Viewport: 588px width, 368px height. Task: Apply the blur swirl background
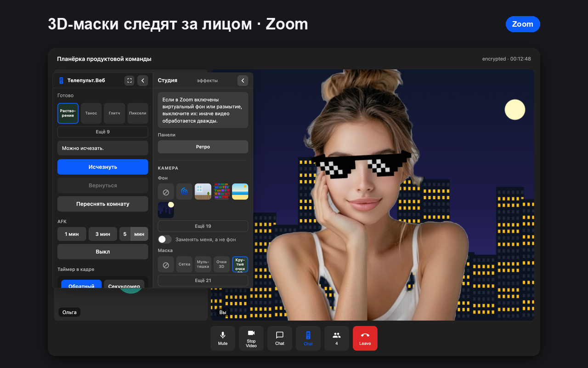(x=185, y=192)
